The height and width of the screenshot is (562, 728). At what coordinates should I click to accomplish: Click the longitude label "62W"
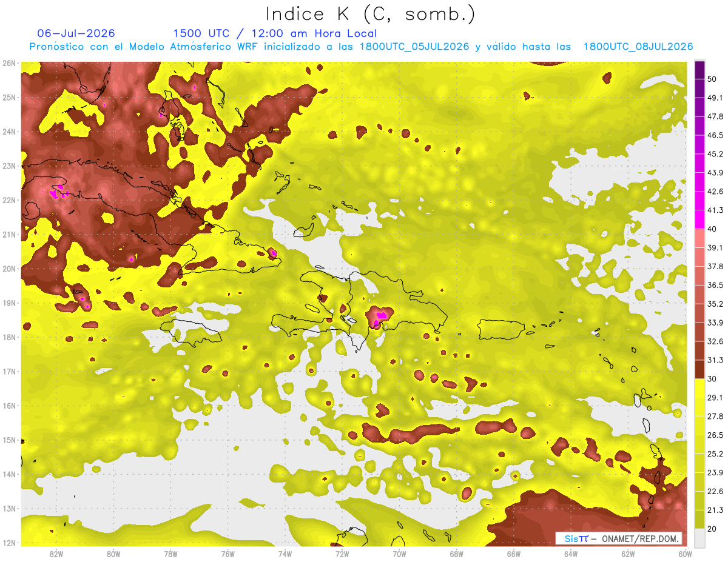coord(627,554)
